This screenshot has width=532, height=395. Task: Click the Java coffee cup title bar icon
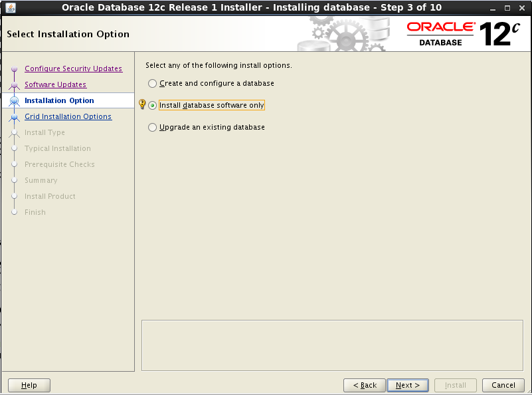(x=9, y=7)
